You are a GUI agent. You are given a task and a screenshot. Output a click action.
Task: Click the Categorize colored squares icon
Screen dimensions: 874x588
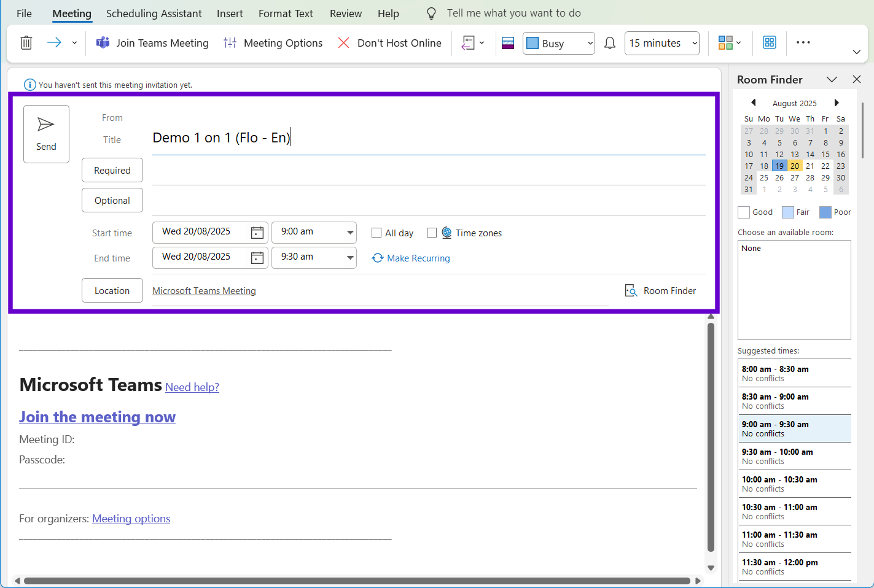(725, 43)
